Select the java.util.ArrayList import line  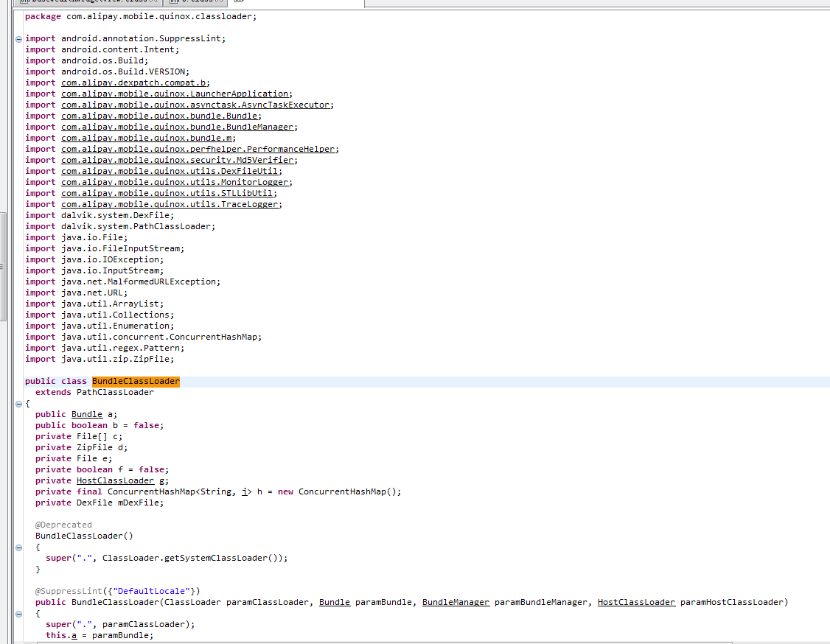coord(94,304)
